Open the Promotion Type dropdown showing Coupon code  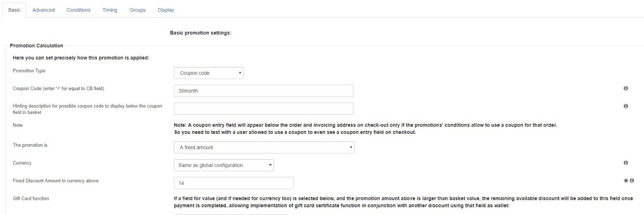pos(209,73)
